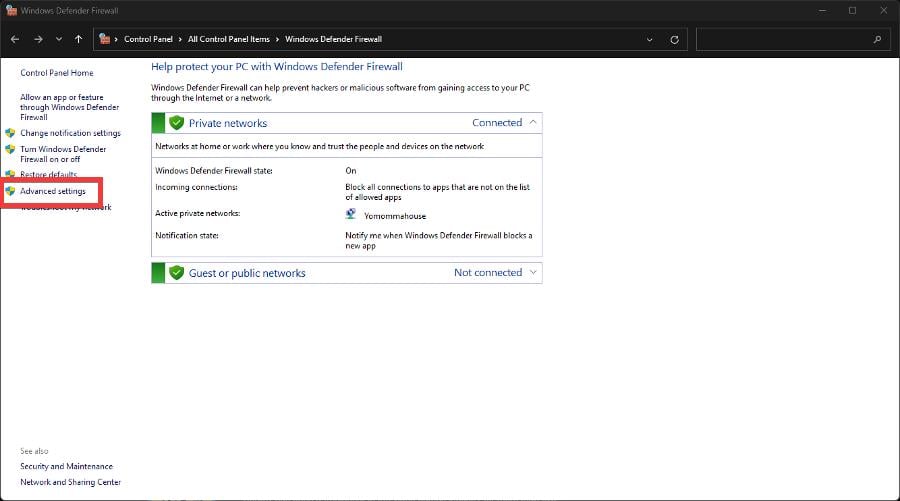Open address bar history dropdown
Image resolution: width=900 pixels, height=501 pixels.
pos(650,40)
